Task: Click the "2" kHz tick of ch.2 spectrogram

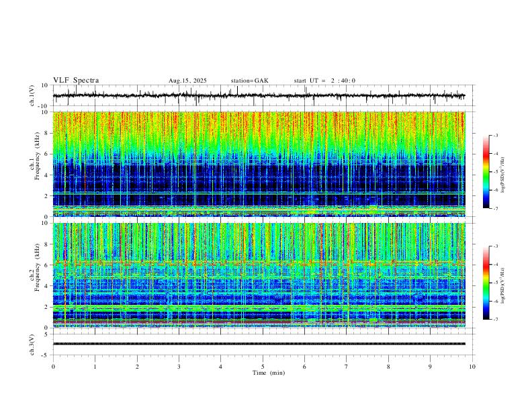Action: (46, 307)
